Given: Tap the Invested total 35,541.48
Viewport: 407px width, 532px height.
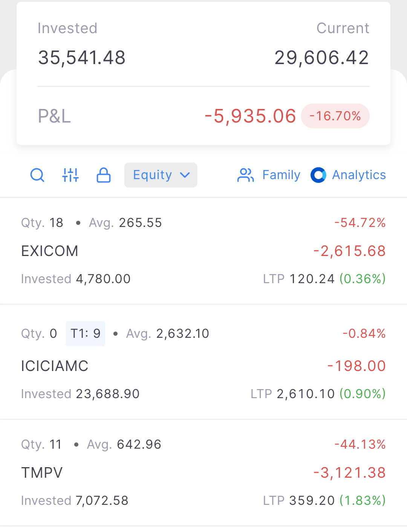Looking at the screenshot, I should (82, 58).
